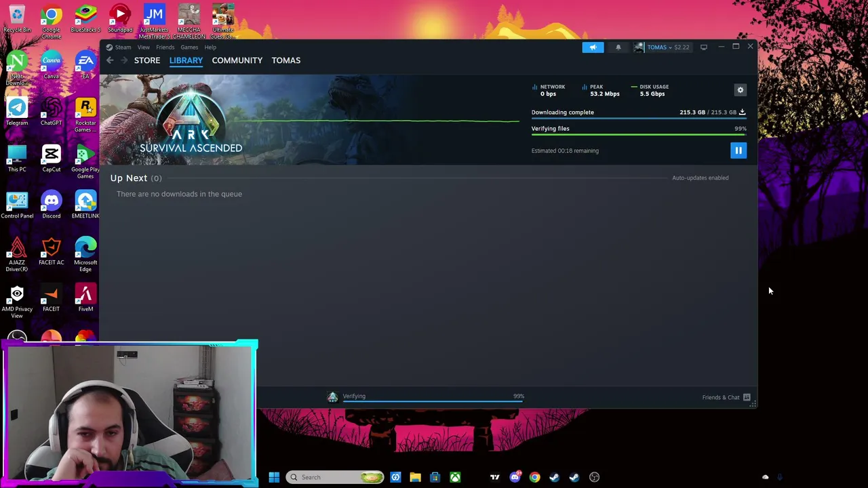
Task: Click the Estimated 00:18 remaining text
Action: [565, 150]
